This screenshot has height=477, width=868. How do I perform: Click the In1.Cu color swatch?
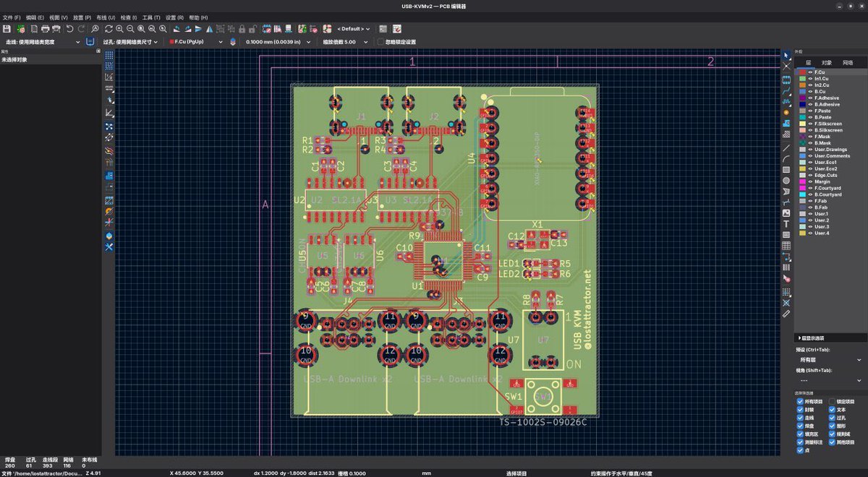click(x=802, y=79)
